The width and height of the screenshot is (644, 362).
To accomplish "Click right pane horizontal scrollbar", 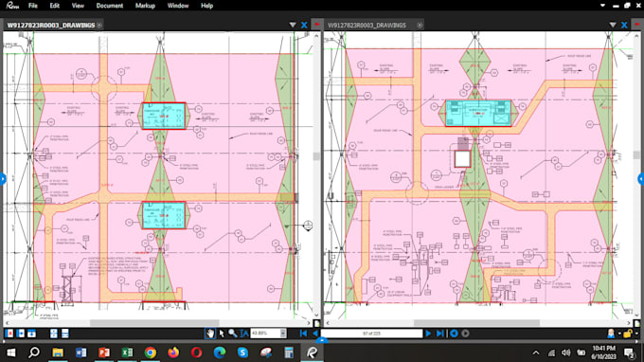I will [x=476, y=323].
